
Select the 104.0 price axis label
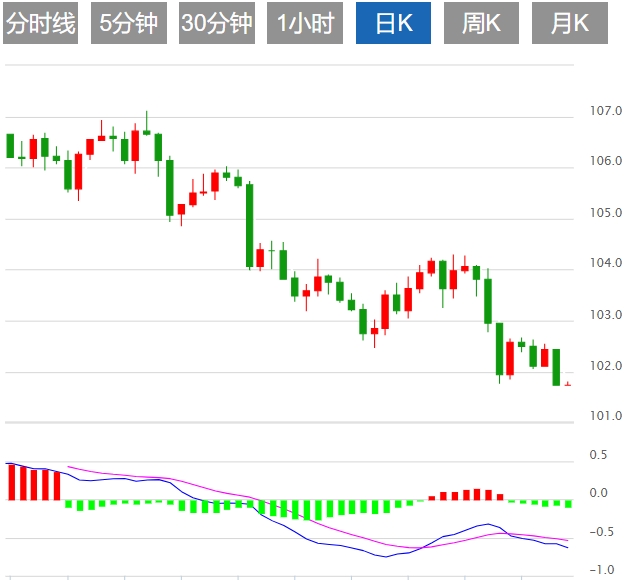tap(606, 263)
